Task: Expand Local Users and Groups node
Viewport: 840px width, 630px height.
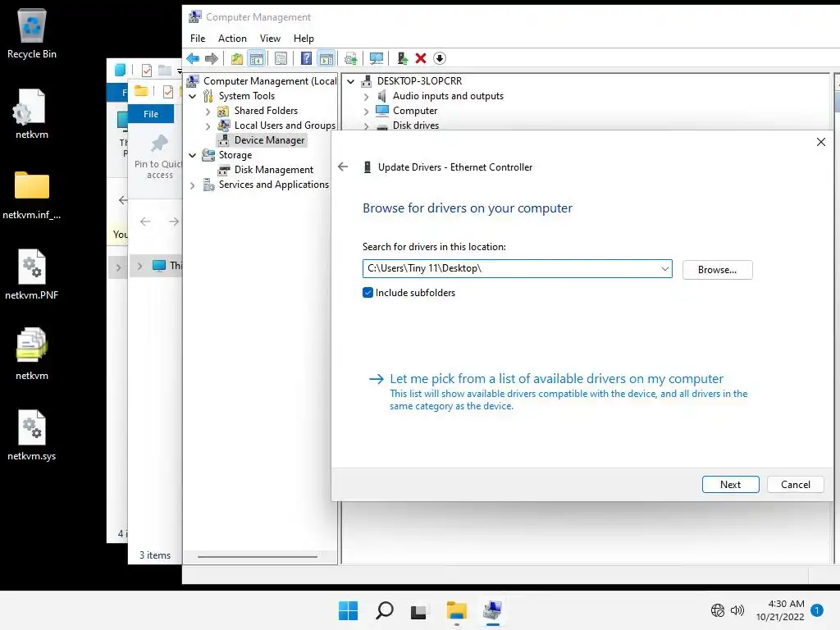Action: 208,126
